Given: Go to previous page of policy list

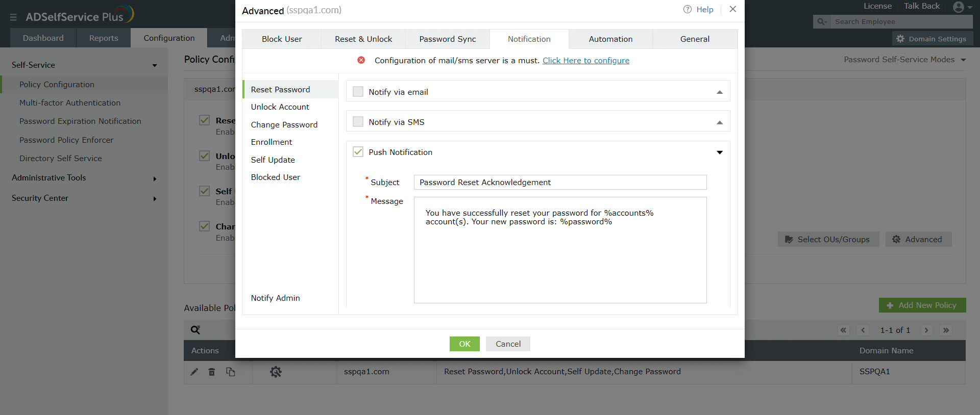Looking at the screenshot, I should point(863,330).
